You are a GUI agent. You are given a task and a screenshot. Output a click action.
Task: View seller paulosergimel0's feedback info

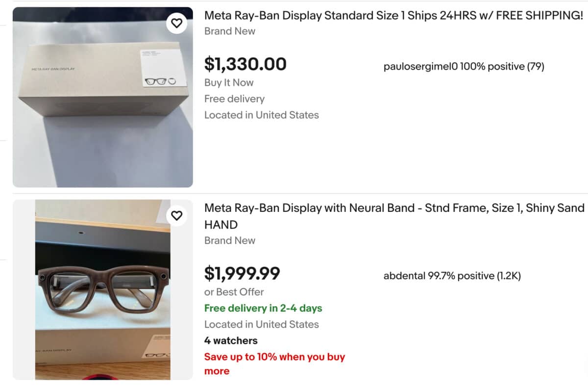(464, 66)
